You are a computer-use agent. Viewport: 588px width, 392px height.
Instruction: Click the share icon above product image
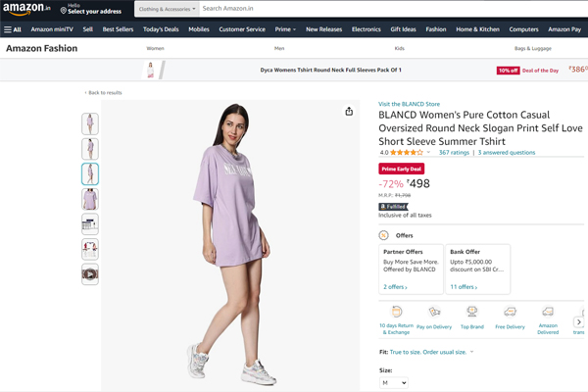click(349, 112)
